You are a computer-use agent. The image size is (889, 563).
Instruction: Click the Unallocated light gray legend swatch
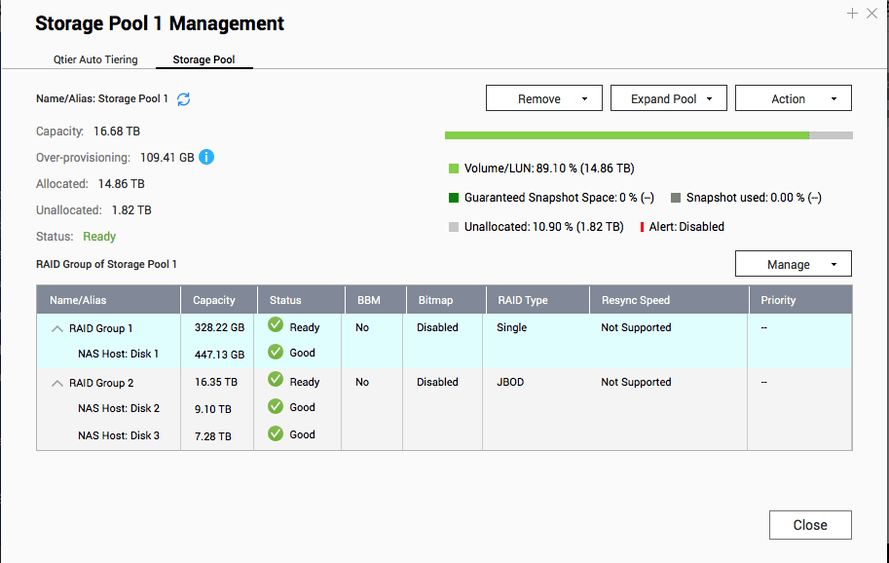pos(454,227)
